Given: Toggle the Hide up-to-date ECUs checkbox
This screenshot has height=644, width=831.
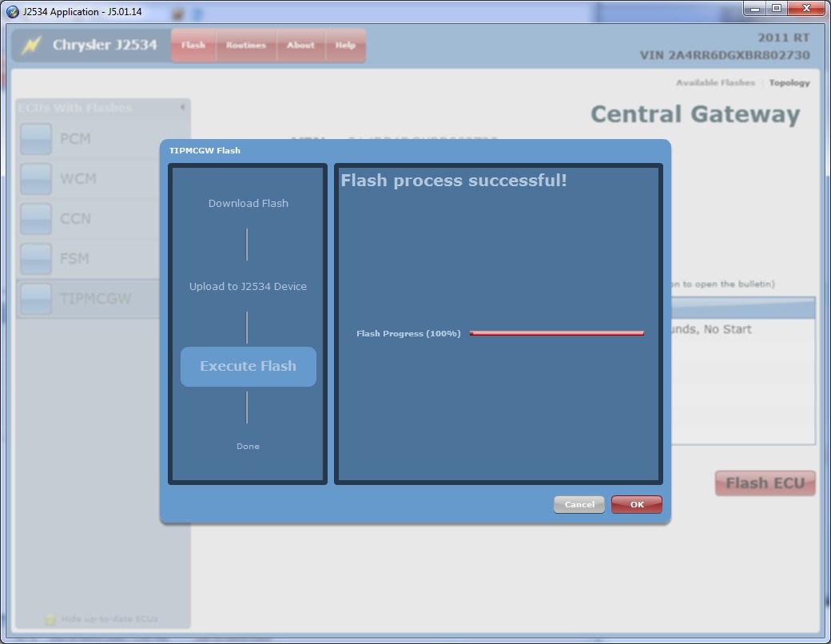Looking at the screenshot, I should pos(50,619).
